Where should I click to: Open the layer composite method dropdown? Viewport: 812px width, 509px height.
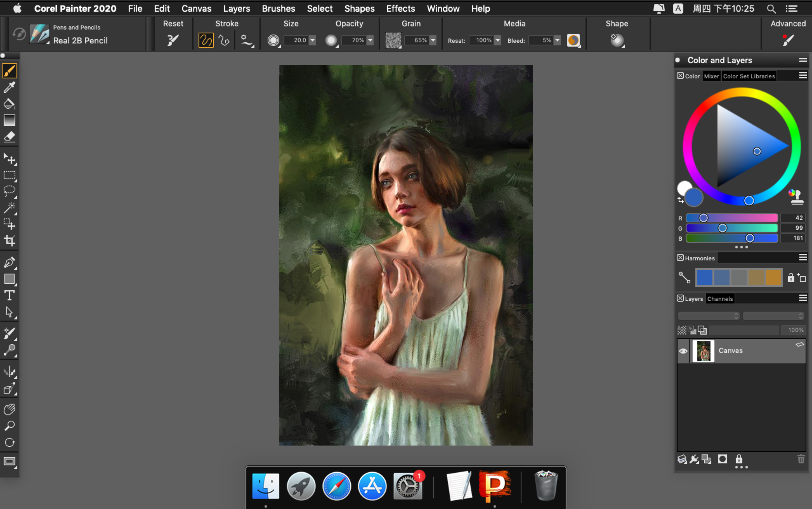[x=708, y=316]
